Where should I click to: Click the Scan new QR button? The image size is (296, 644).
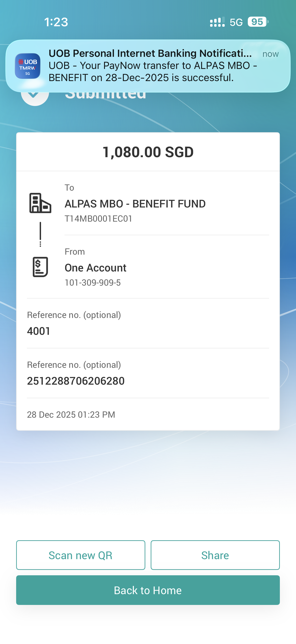(x=81, y=555)
